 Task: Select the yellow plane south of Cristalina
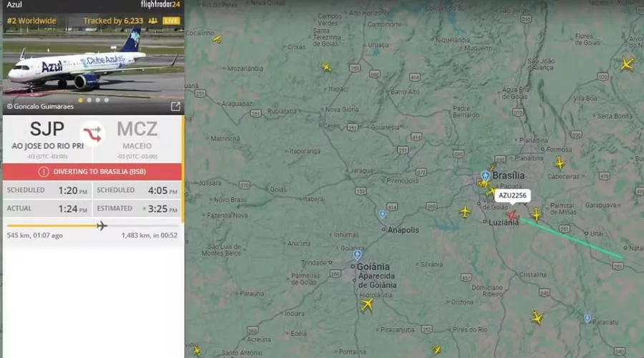click(537, 317)
